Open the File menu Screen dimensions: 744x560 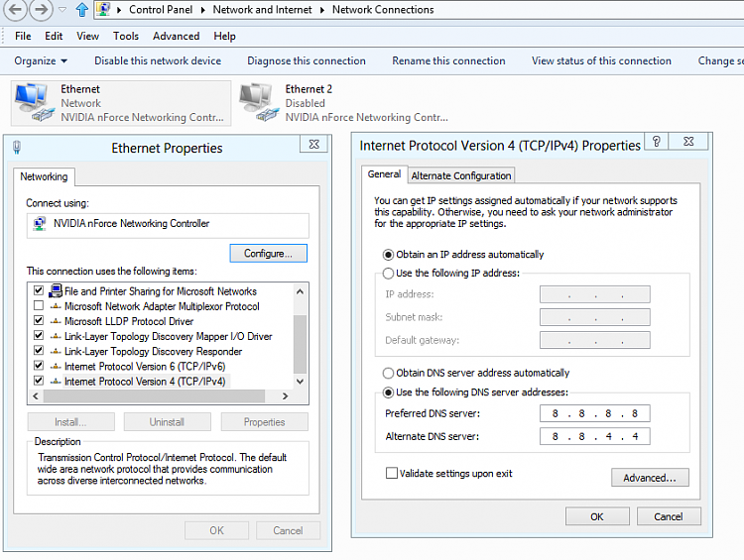pyautogui.click(x=23, y=36)
